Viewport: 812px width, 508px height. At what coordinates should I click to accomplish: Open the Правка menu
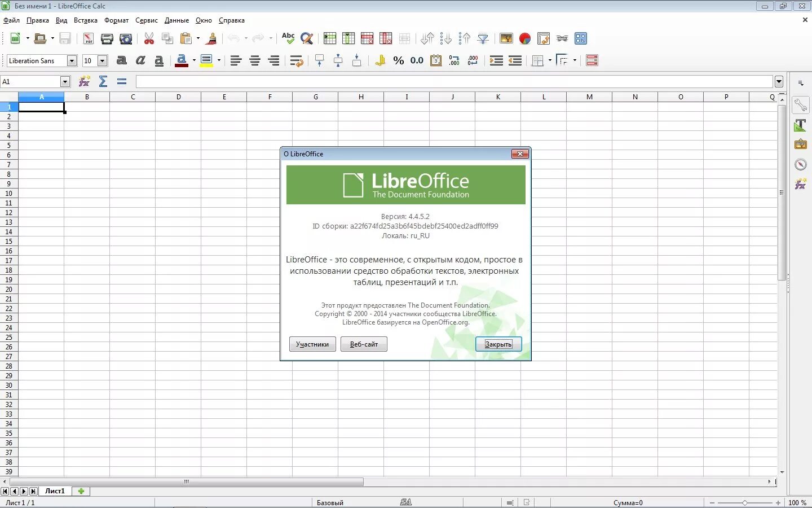(38, 20)
